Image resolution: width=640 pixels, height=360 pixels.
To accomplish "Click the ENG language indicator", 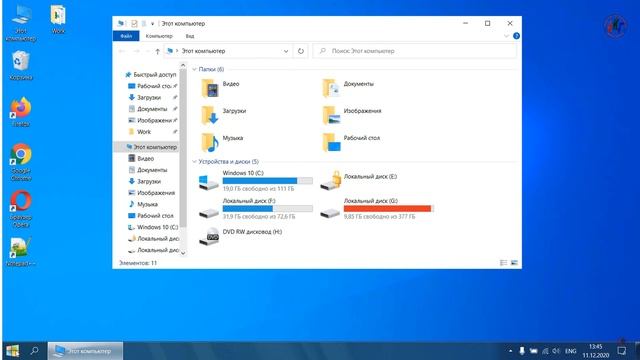I will [571, 351].
